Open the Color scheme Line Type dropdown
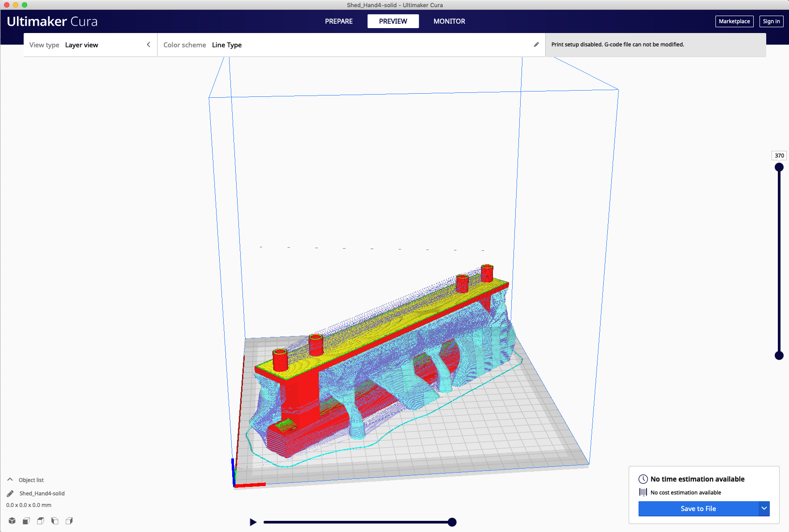The image size is (789, 532). (x=351, y=45)
